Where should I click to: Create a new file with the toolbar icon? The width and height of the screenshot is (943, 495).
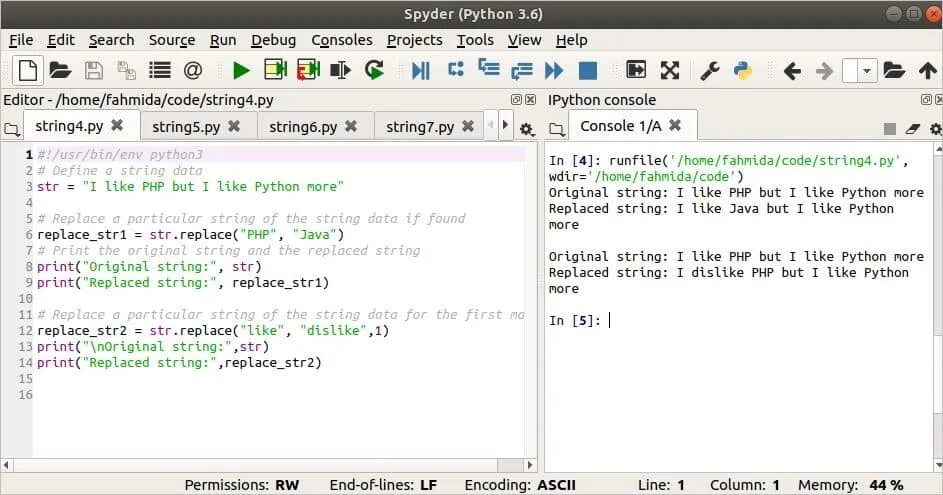pos(28,70)
